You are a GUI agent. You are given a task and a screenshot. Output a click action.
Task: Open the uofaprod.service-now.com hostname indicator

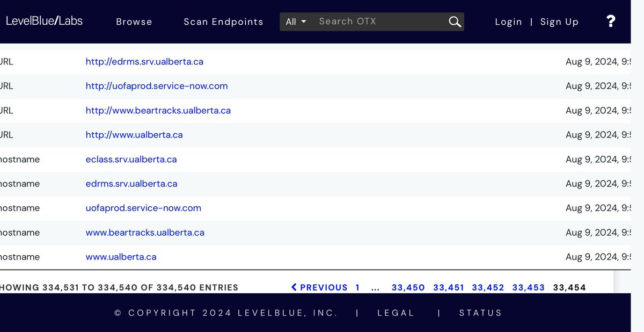point(143,208)
